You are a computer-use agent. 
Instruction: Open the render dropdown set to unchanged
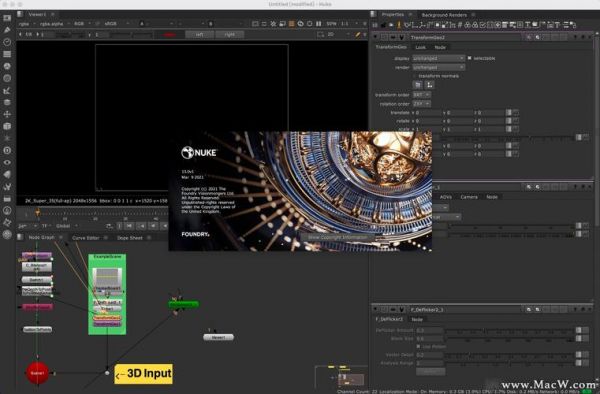tap(439, 67)
